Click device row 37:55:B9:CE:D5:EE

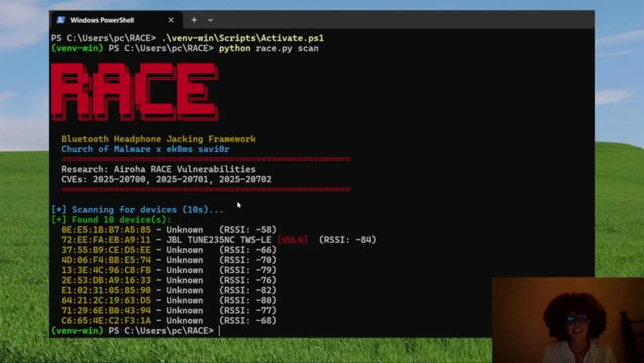[169, 250]
